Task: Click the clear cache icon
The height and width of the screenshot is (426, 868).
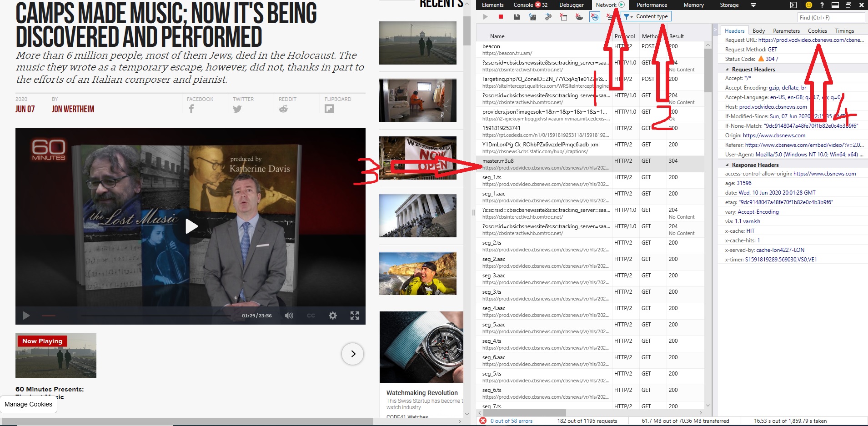Action: pos(563,17)
